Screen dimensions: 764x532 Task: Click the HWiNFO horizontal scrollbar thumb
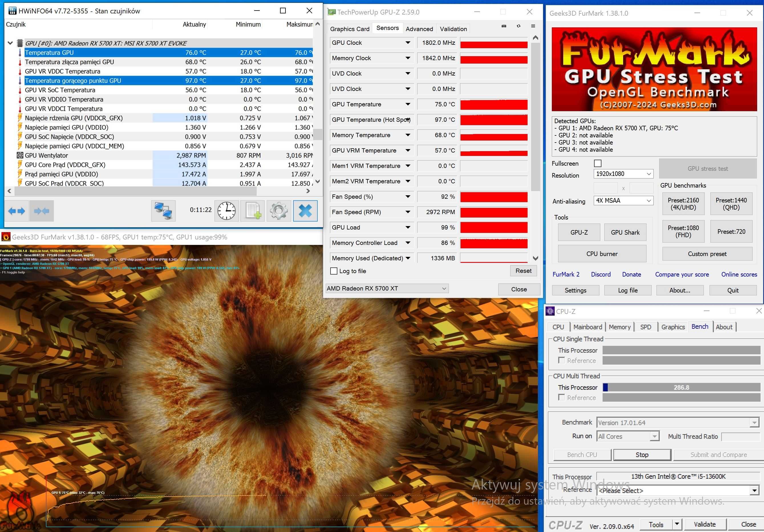(x=135, y=191)
